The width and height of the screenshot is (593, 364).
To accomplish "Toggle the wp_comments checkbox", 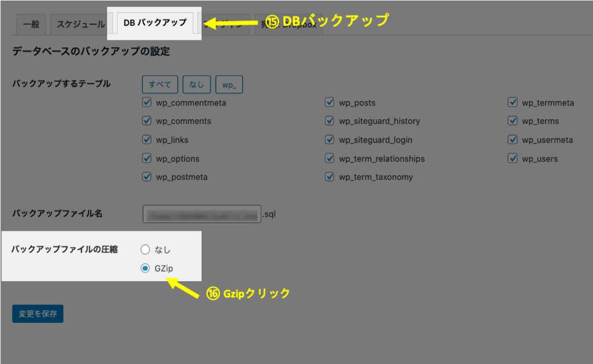I will (147, 121).
